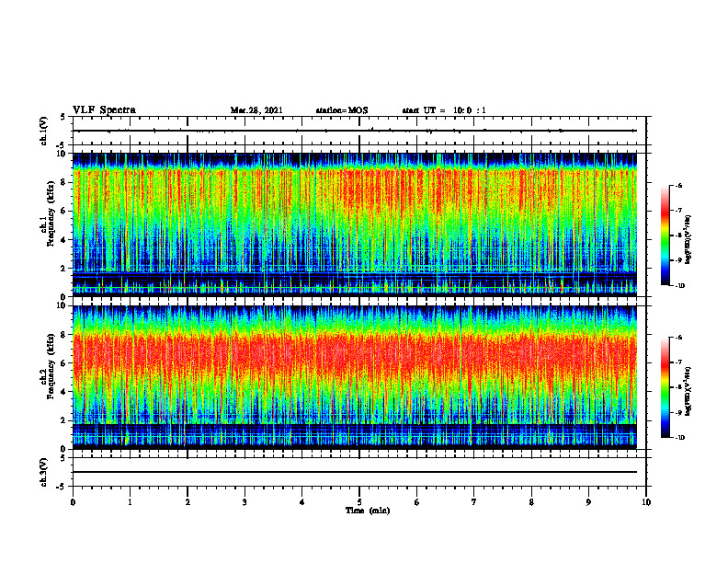The height and width of the screenshot is (563, 728).
Task: Click time axis tick label "2"
Action: click(x=188, y=502)
